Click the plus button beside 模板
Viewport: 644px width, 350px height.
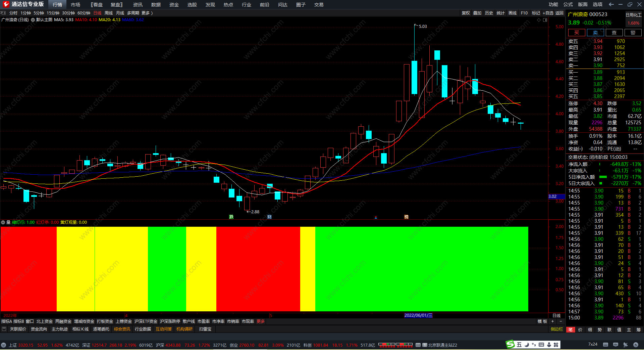552,321
